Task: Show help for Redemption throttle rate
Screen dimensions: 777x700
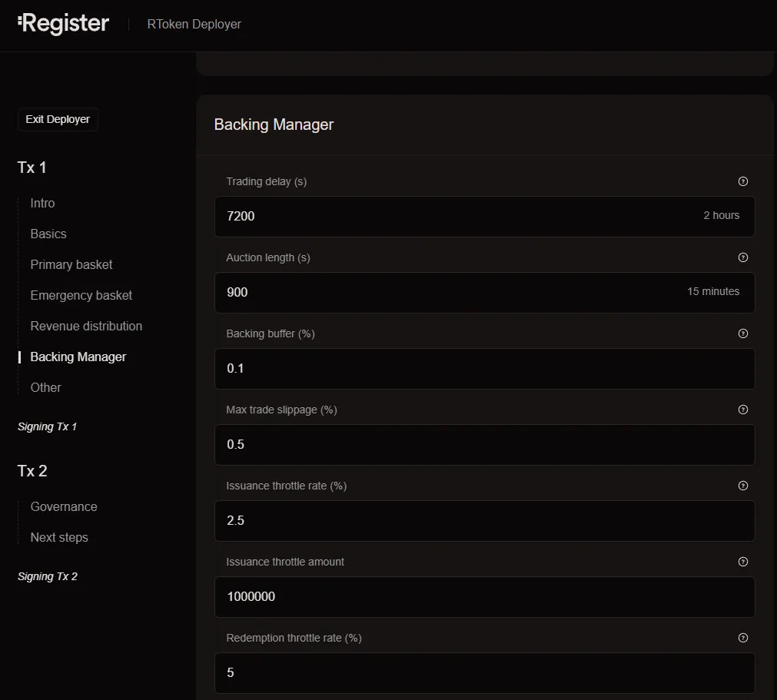Action: coord(742,638)
